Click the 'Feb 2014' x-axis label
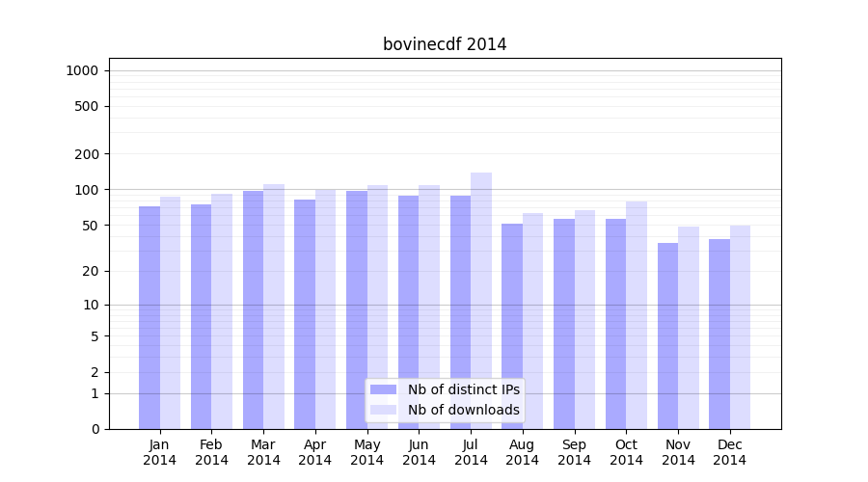The height and width of the screenshot is (482, 868). [211, 452]
